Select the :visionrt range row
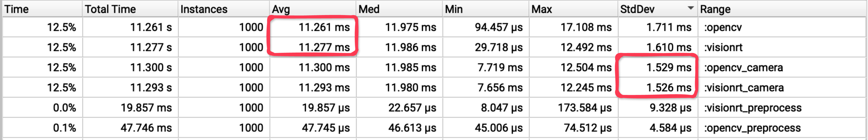The width and height of the screenshot is (868, 140). tap(723, 47)
